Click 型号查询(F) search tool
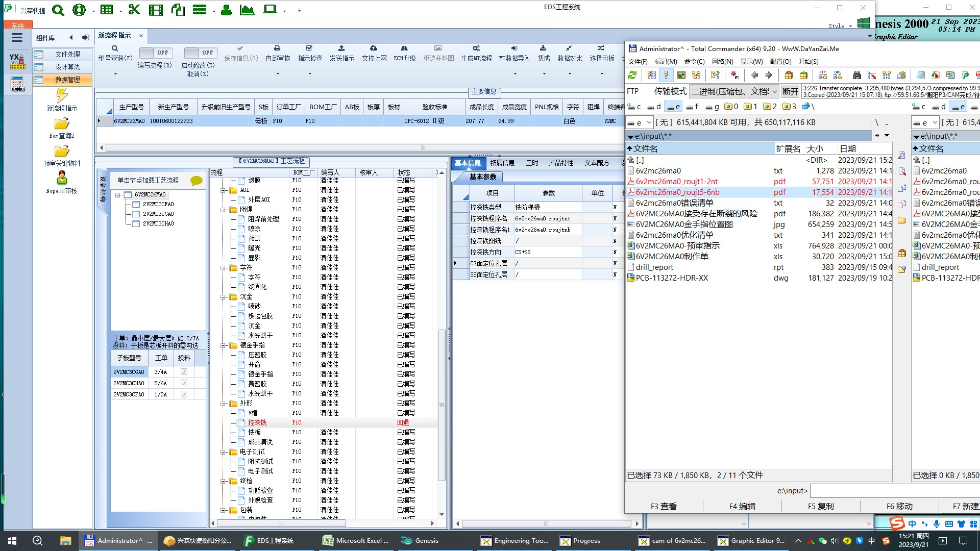The image size is (980, 551). [x=115, y=53]
